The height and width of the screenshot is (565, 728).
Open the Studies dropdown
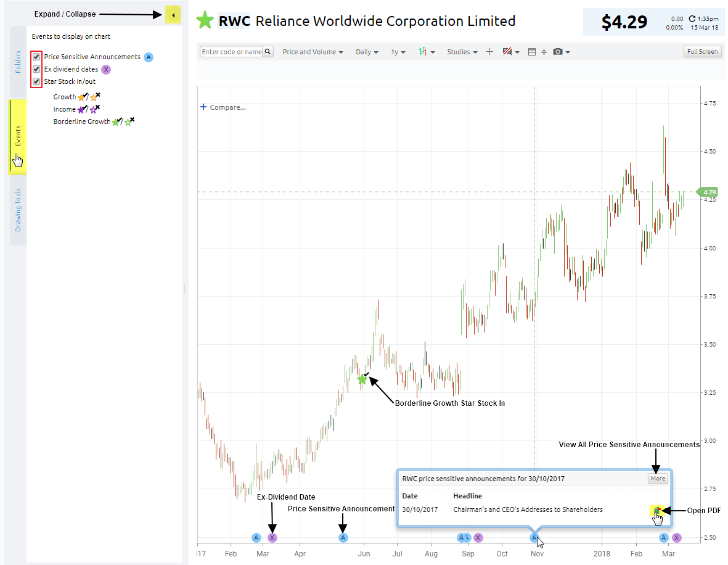(462, 52)
